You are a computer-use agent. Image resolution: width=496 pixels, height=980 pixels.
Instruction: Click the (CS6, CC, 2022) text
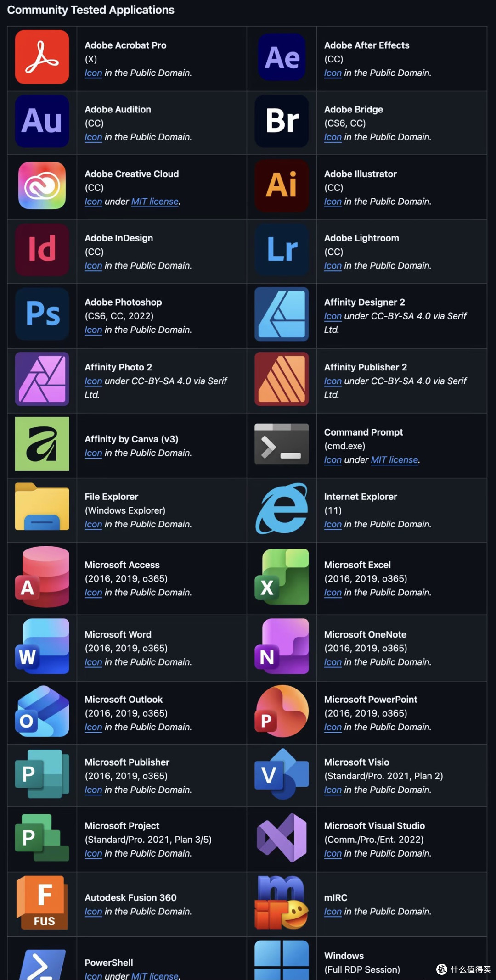pyautogui.click(x=119, y=316)
